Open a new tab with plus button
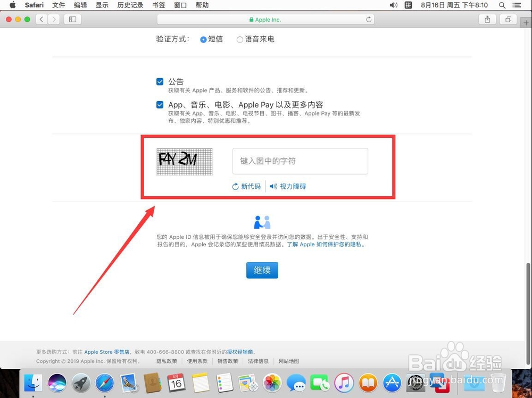532x398 pixels. click(526, 23)
